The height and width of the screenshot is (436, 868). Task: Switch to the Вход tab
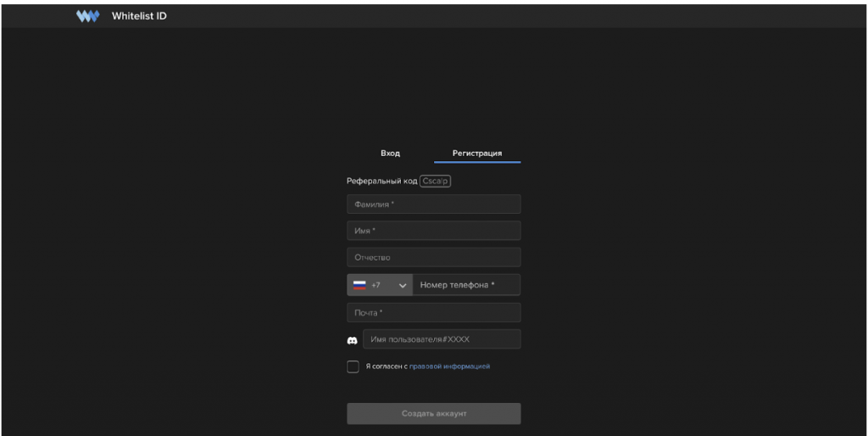click(x=390, y=154)
